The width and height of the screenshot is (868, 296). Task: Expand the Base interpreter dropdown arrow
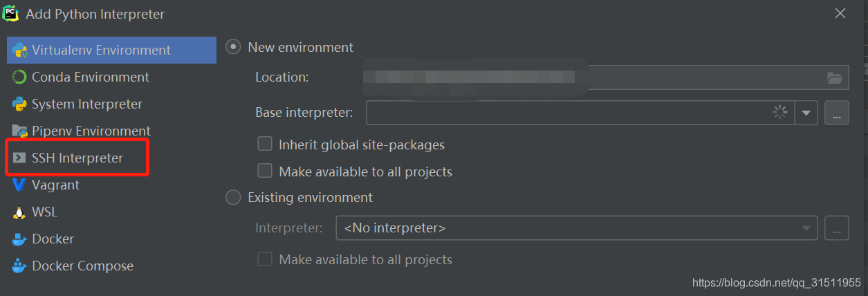click(x=806, y=113)
